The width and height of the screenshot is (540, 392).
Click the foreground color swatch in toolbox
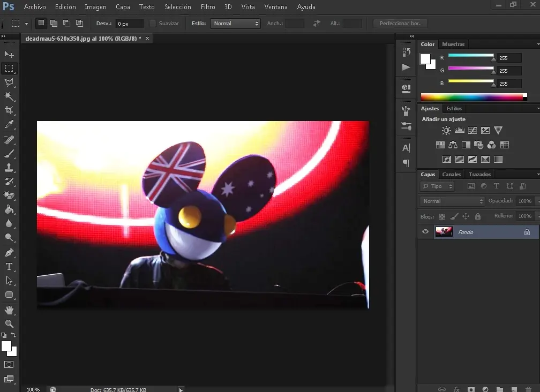(6, 346)
